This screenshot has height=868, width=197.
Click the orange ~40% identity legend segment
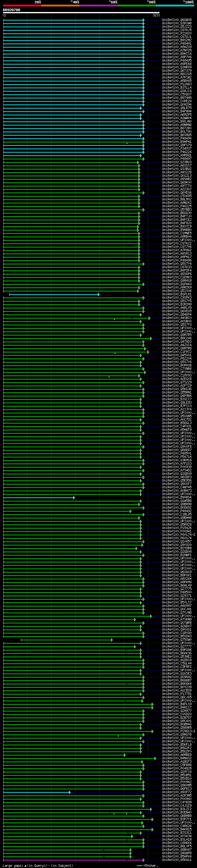(60, 6)
